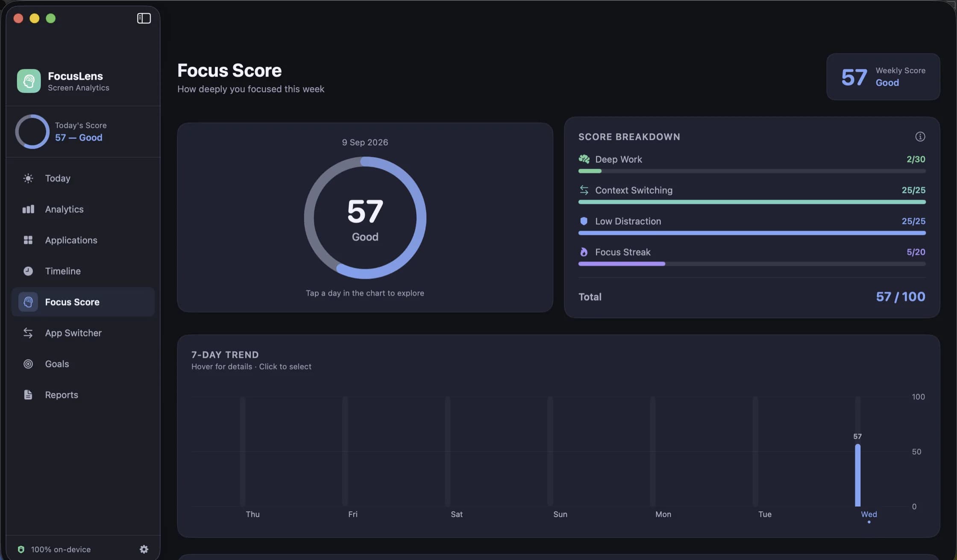Select the Mon column in trend chart
The height and width of the screenshot is (560, 957).
[653, 452]
